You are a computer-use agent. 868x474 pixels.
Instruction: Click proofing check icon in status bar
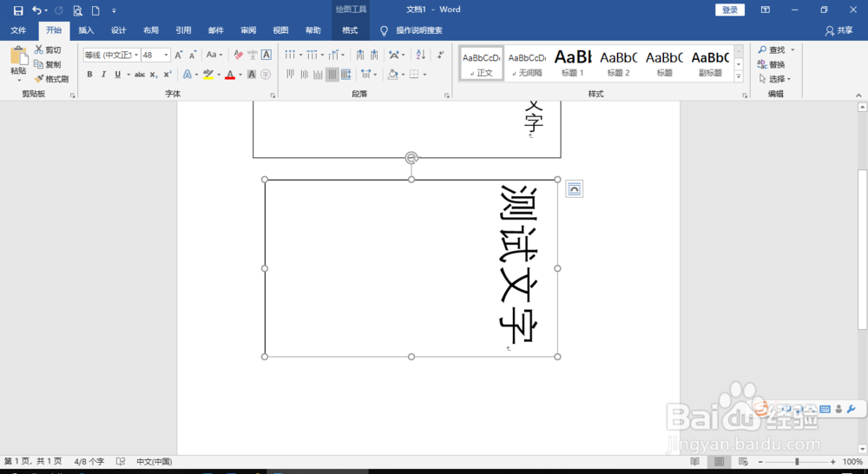(120, 461)
